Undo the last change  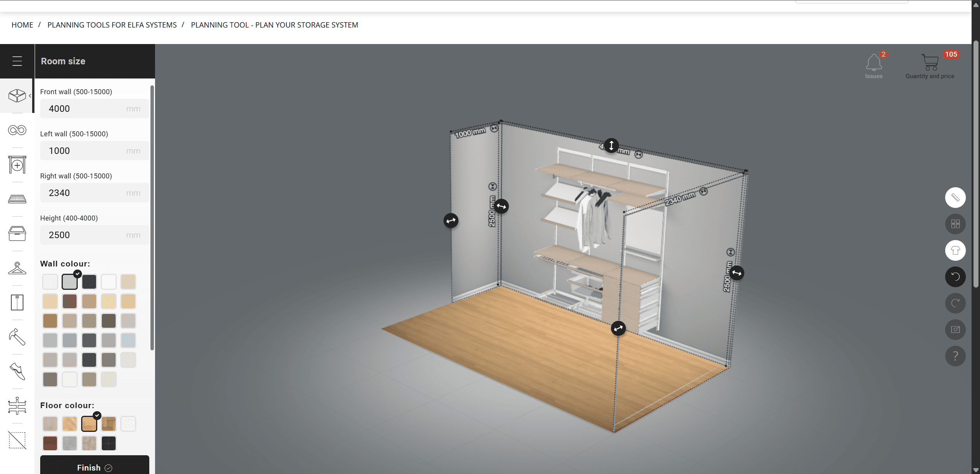[x=955, y=277]
